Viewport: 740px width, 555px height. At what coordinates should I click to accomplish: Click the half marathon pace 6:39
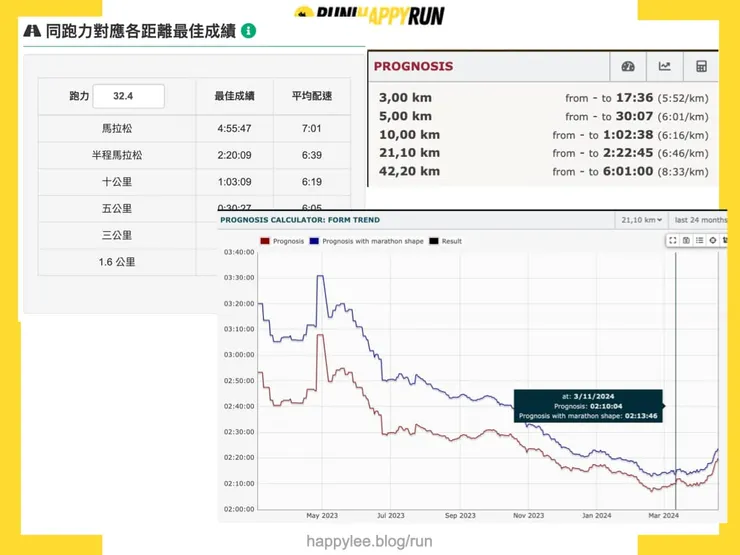pyautogui.click(x=311, y=155)
